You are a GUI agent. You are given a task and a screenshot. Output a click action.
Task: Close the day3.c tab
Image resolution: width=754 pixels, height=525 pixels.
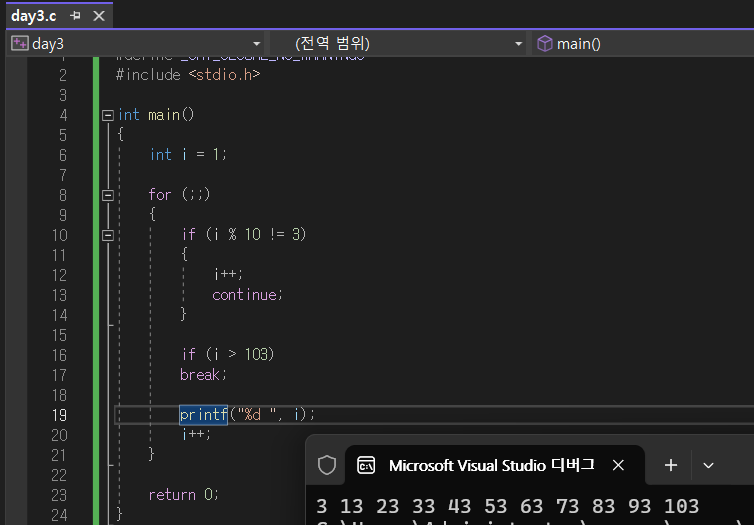(99, 16)
